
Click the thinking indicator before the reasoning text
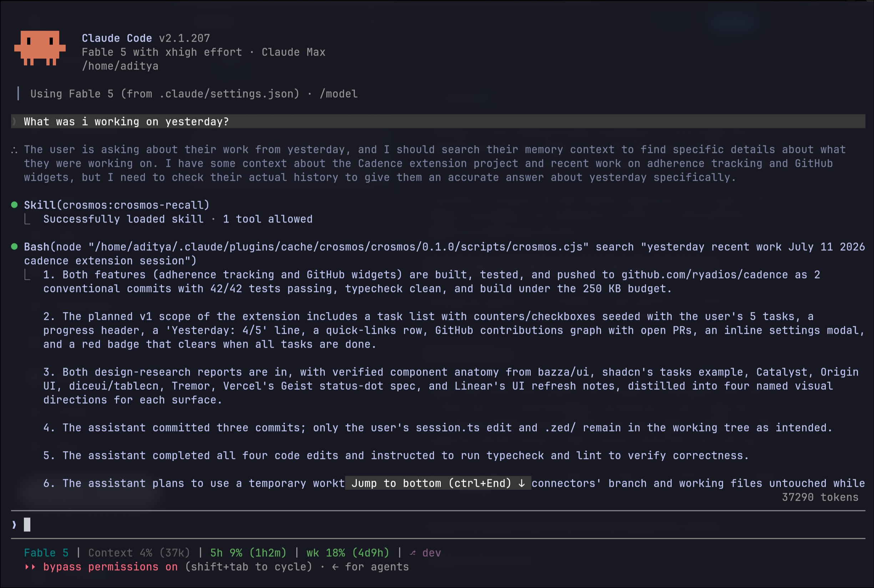14,150
